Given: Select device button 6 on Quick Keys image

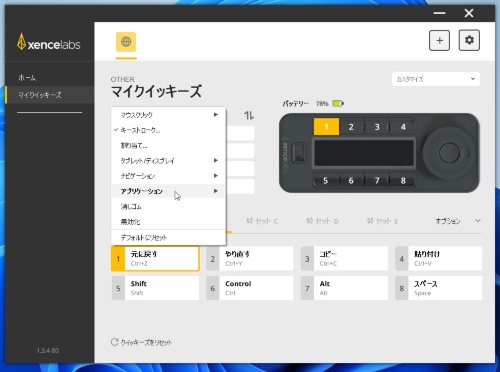Looking at the screenshot, I should tap(351, 181).
